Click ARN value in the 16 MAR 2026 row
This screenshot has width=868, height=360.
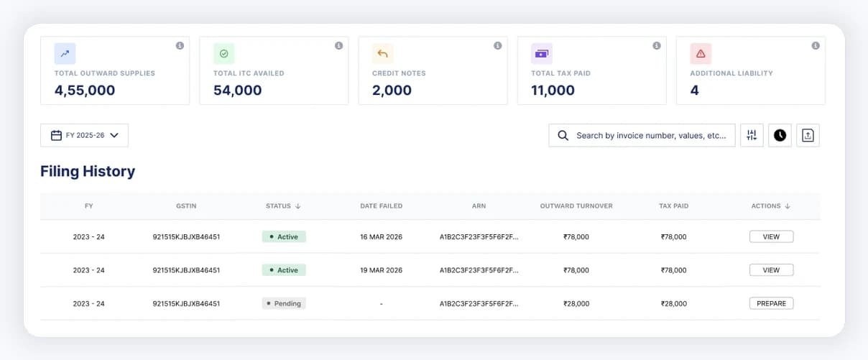coord(479,237)
